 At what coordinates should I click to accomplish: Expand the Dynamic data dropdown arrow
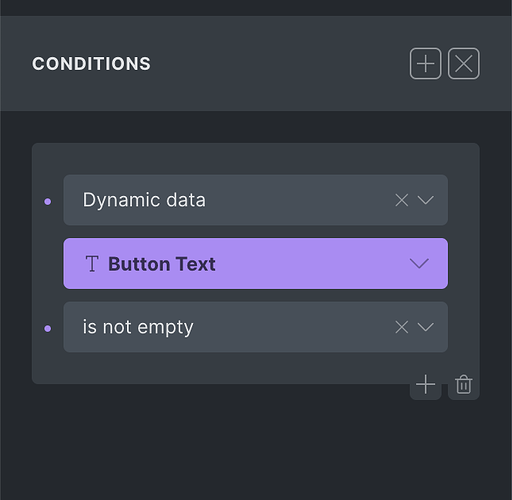(x=425, y=200)
